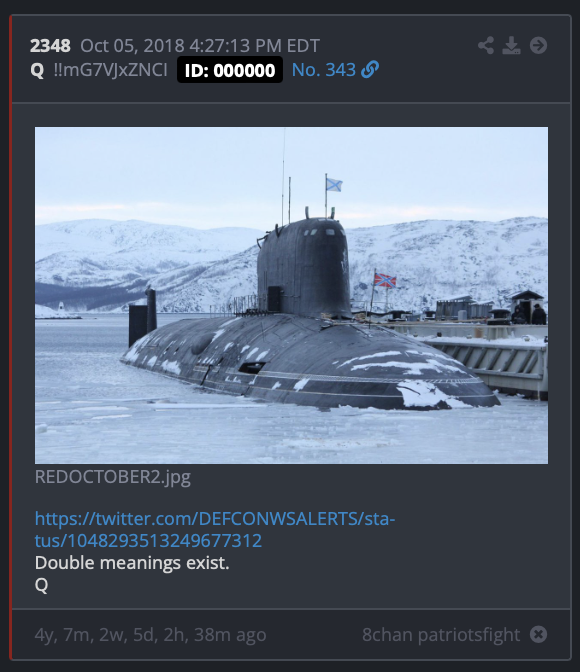Click the Q author name in header
This screenshot has height=672, width=580.
click(37, 70)
